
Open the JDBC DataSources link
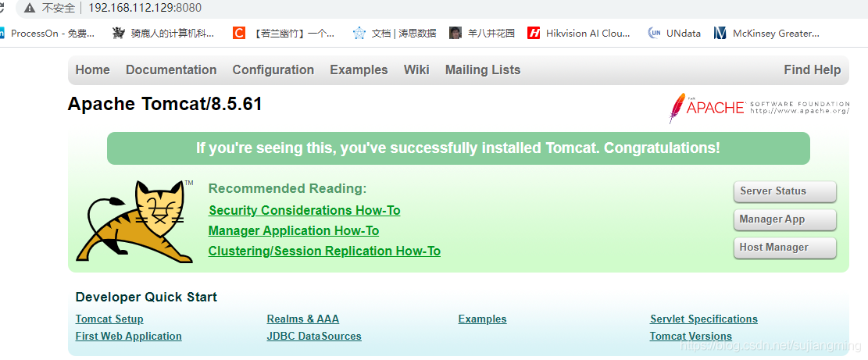[x=314, y=337]
